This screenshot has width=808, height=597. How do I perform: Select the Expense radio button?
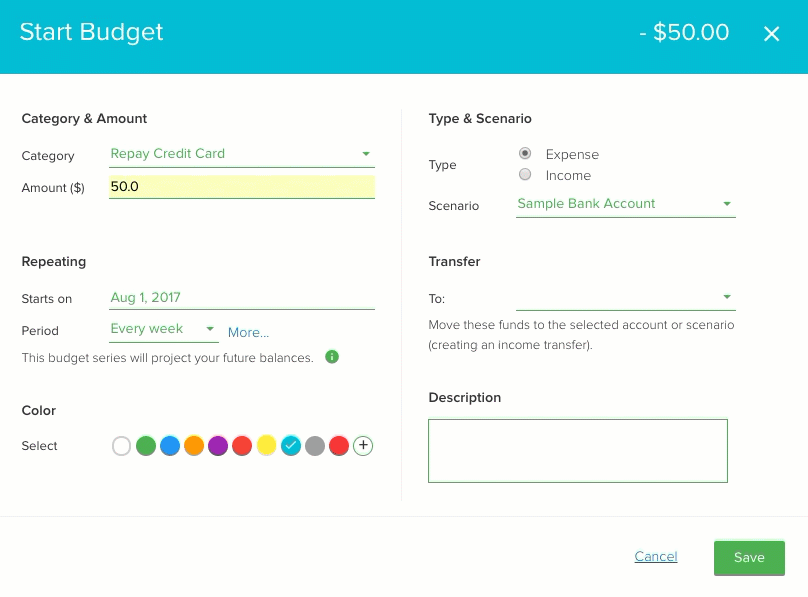(525, 153)
